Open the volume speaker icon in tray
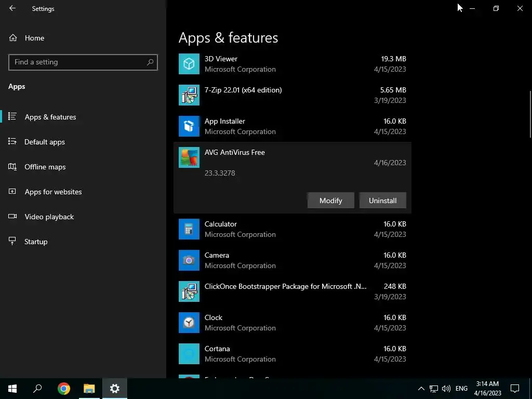 point(446,389)
